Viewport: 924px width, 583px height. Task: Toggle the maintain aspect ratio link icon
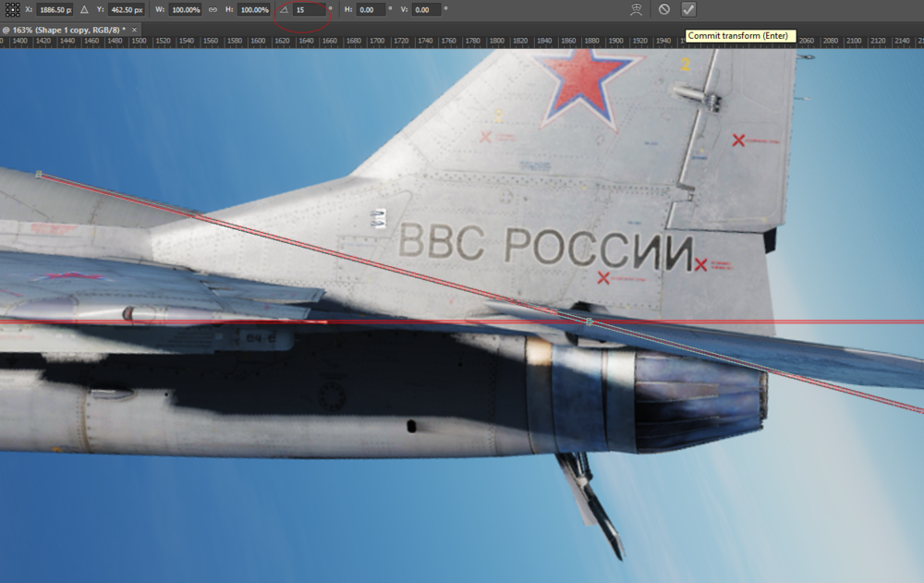(213, 9)
